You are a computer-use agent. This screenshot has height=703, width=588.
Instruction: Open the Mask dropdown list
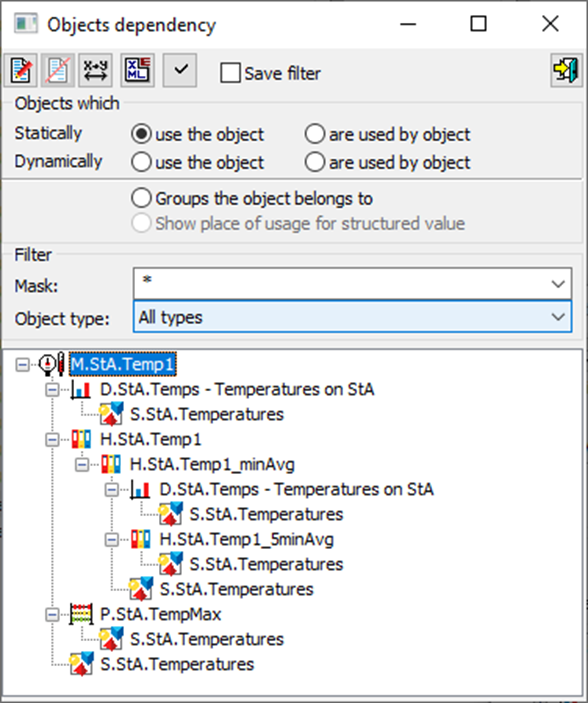point(558,284)
